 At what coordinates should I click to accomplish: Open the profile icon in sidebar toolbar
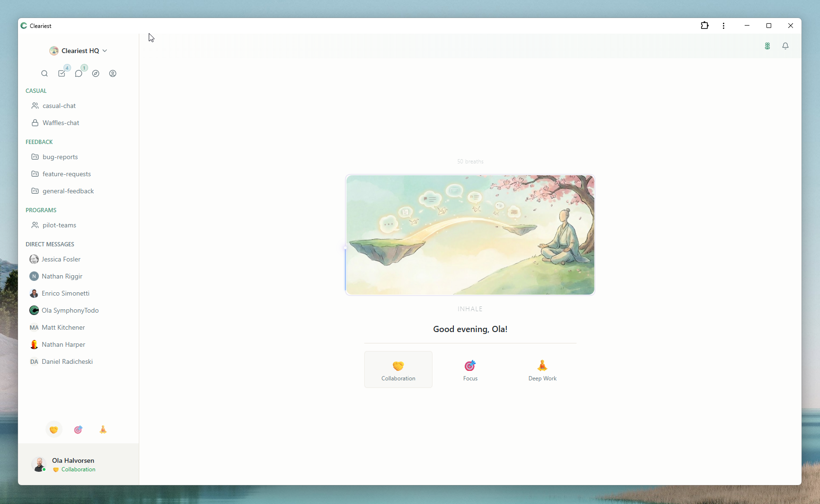click(x=113, y=73)
